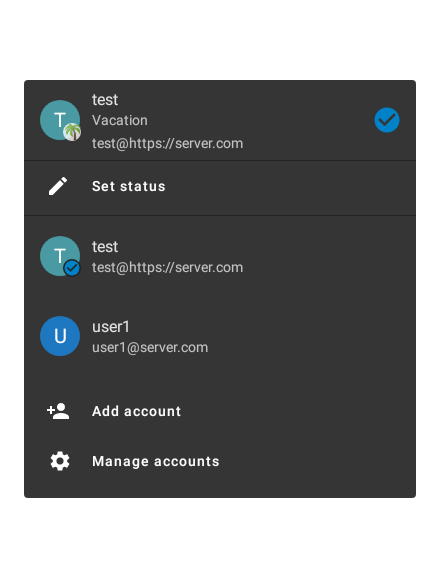Screen dimensions: 440x578
Task: Switch to the user1 account
Action: [x=220, y=336]
